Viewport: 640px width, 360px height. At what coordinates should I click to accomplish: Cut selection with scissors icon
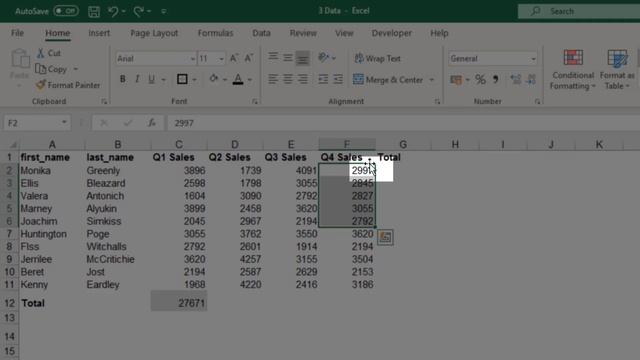(x=41, y=53)
